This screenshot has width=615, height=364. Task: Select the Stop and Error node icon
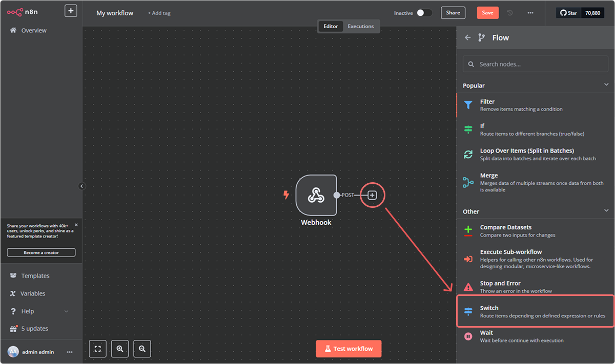point(468,287)
